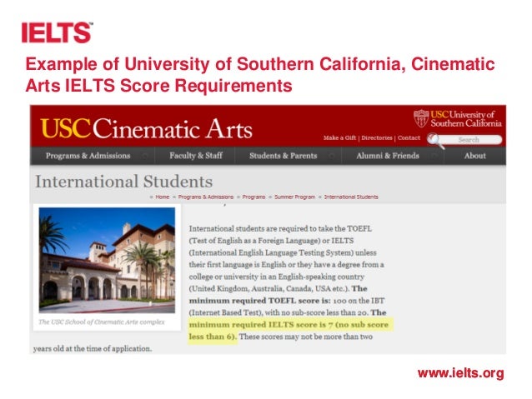Open Faculty & Staff menu
The height and width of the screenshot is (399, 532).
pyautogui.click(x=196, y=156)
